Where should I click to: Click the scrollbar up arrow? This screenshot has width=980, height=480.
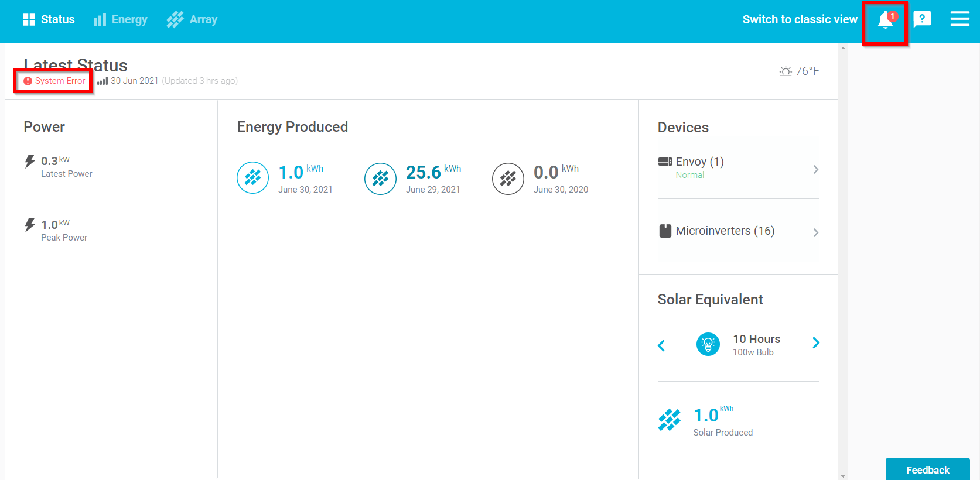(x=843, y=48)
